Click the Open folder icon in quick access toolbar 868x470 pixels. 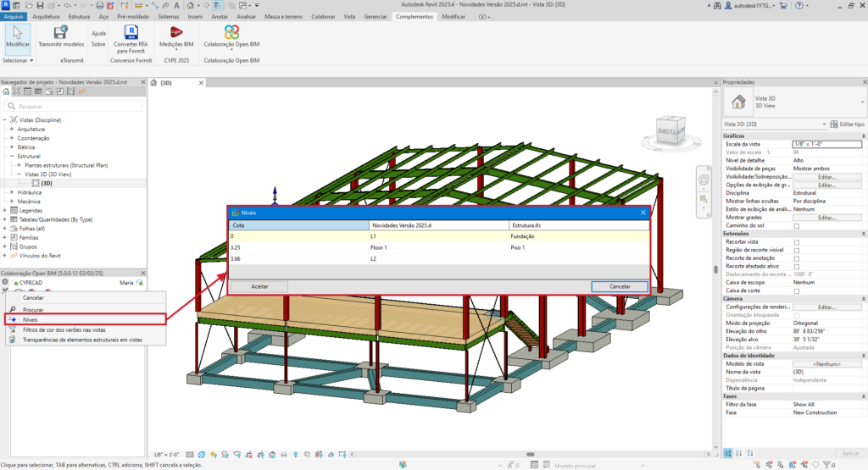pos(28,6)
